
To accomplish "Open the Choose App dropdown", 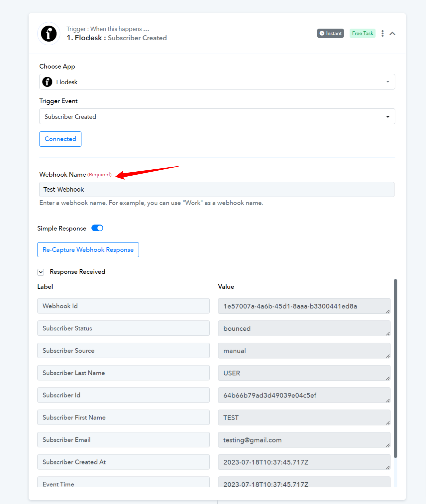I will click(x=217, y=82).
